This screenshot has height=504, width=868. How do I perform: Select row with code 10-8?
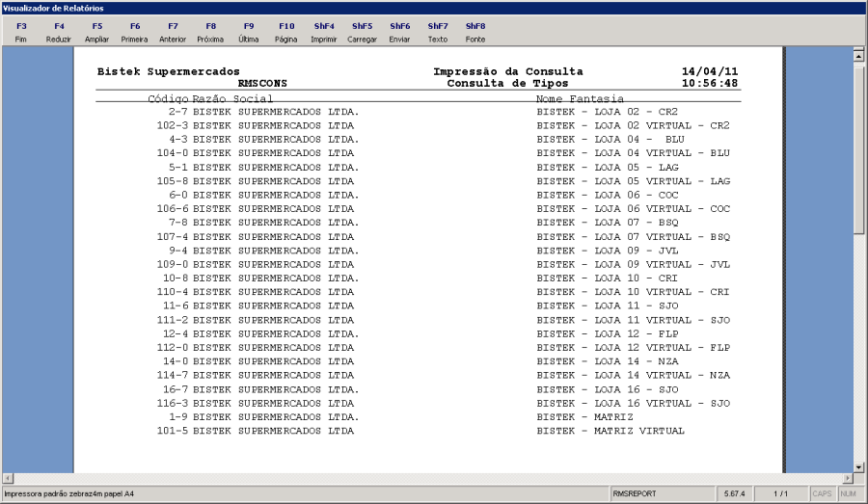coord(420,279)
